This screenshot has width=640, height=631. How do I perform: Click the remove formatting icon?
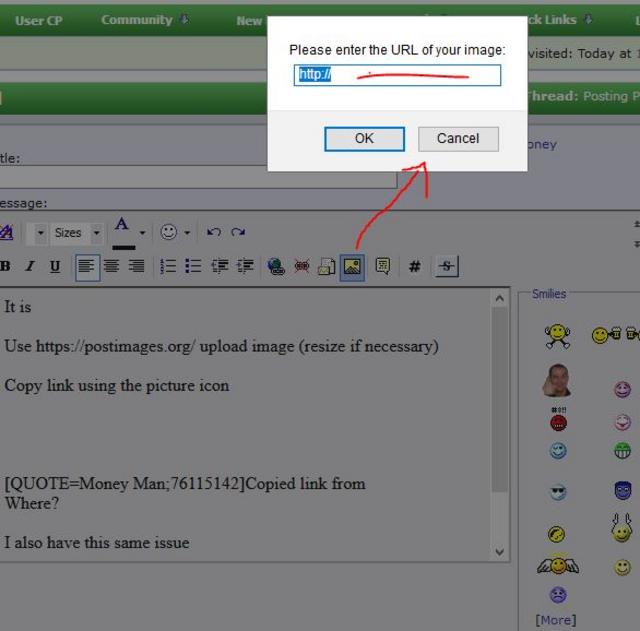(7, 232)
